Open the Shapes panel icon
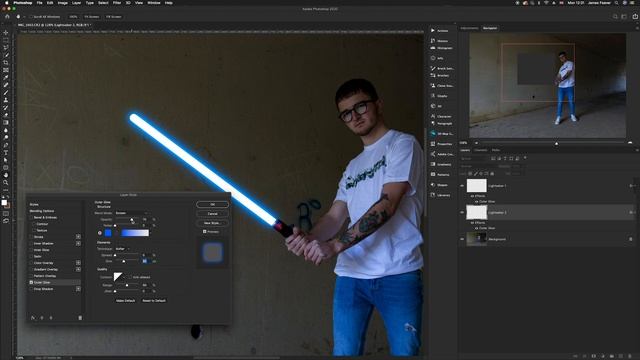 pyautogui.click(x=433, y=185)
